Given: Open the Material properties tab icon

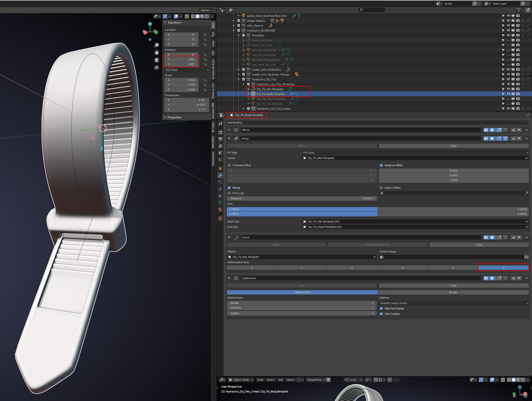Looking at the screenshot, I should click(x=220, y=210).
